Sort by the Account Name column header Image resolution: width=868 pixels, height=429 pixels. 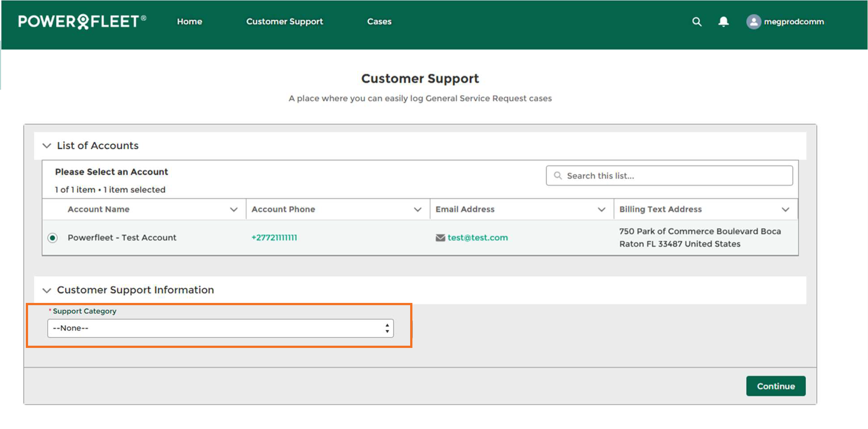click(x=98, y=209)
